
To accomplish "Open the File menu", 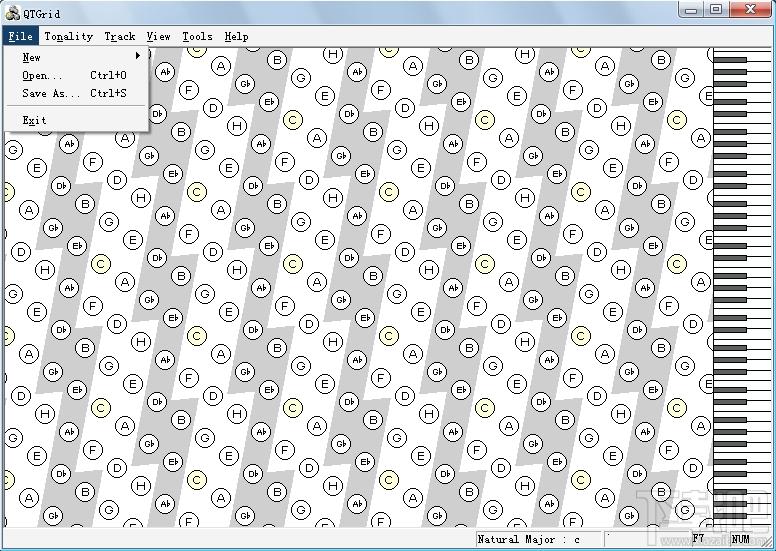I will 20,36.
